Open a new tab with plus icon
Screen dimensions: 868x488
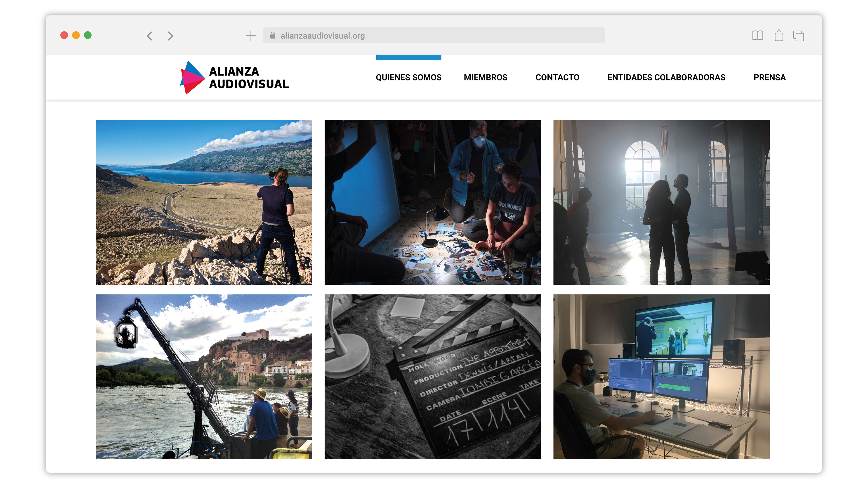click(251, 36)
